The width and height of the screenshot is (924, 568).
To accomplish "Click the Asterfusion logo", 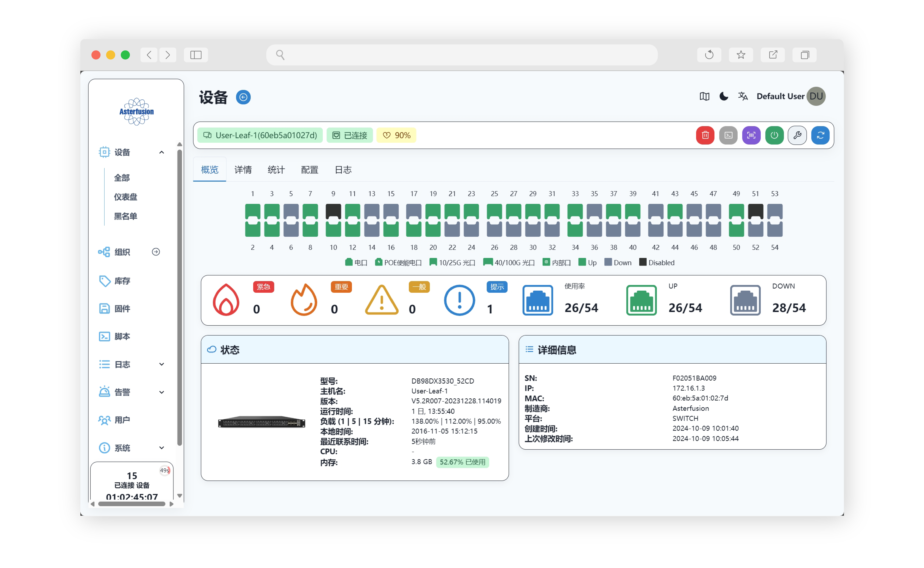I will coord(136,112).
